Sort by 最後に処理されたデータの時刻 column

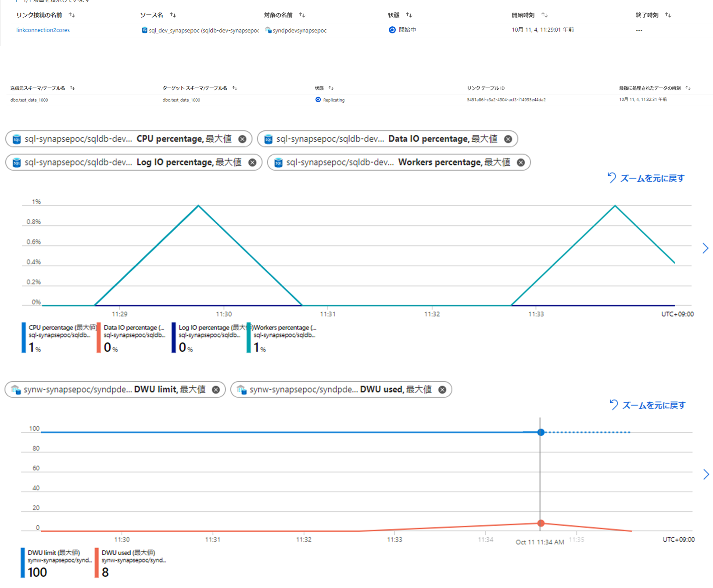[x=688, y=88]
